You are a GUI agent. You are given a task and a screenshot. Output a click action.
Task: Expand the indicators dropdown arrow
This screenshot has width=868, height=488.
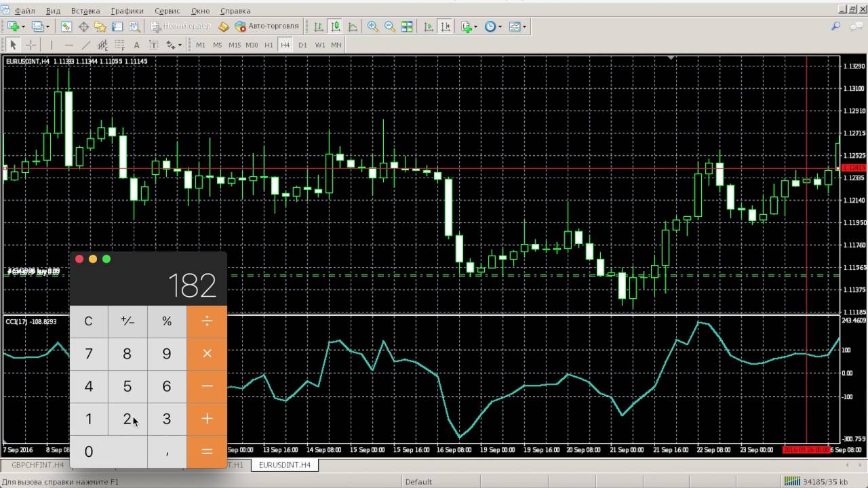coord(476,26)
